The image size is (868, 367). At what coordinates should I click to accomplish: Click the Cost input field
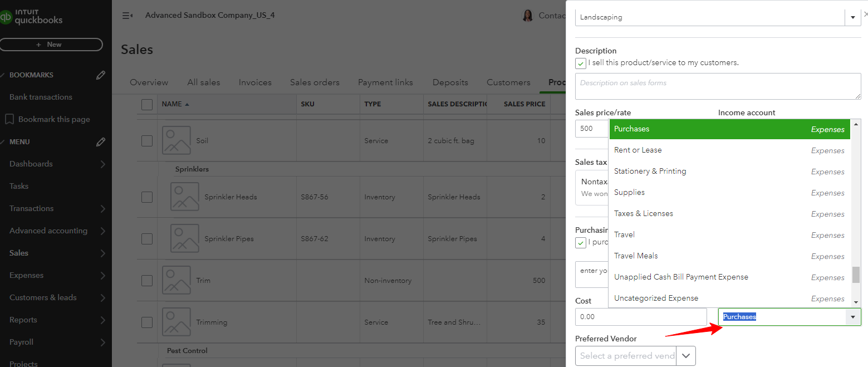pyautogui.click(x=640, y=316)
